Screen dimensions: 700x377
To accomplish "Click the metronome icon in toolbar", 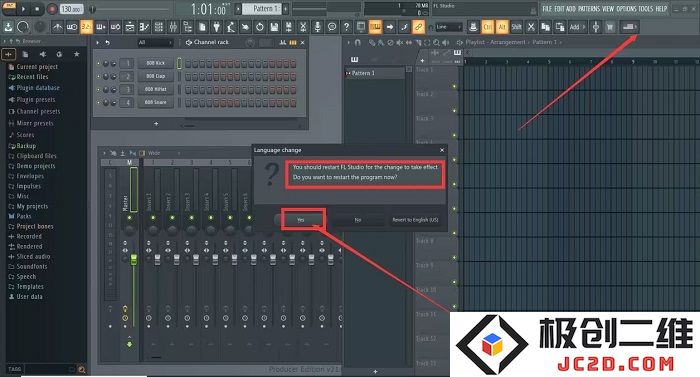I will [x=57, y=27].
